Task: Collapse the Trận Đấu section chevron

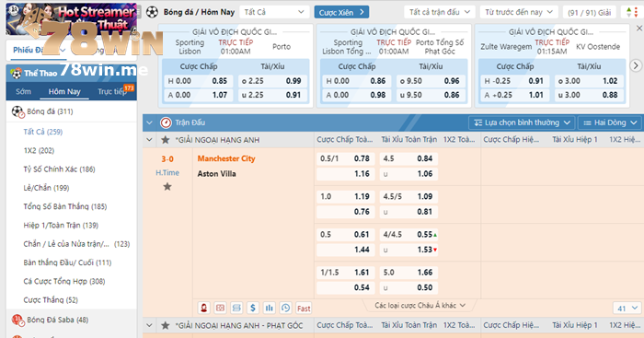Action: [149, 122]
